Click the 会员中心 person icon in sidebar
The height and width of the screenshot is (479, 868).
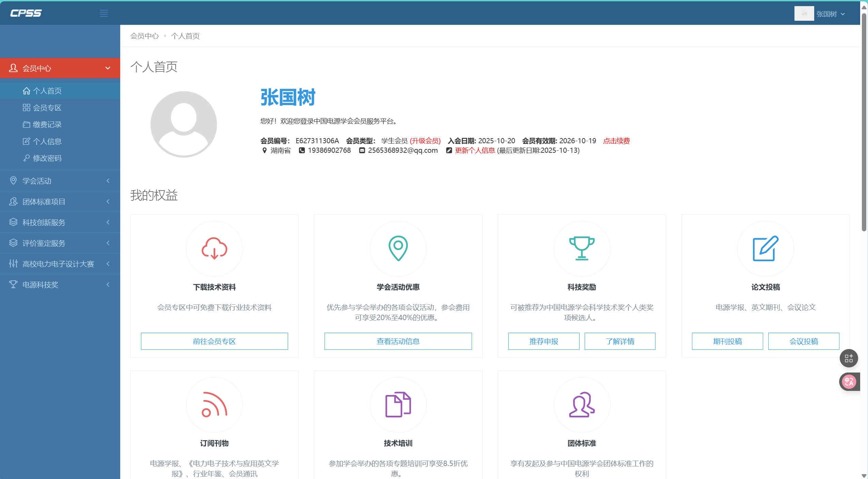pyautogui.click(x=13, y=68)
